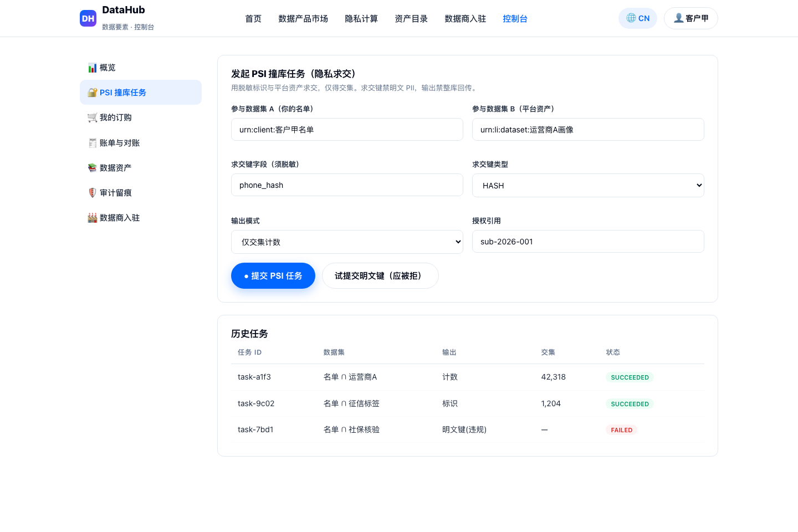The height and width of the screenshot is (532, 798).
Task: Click the bar chart icon next to 概览
Action: 93,68
